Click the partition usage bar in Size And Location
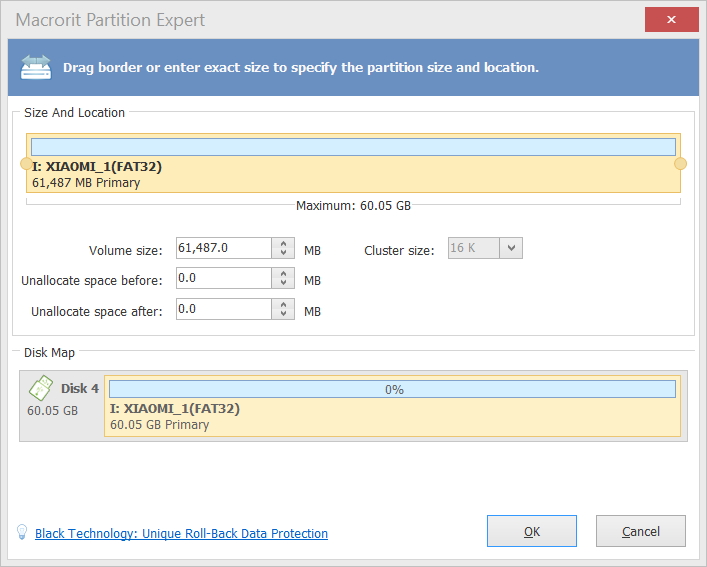 coord(353,147)
